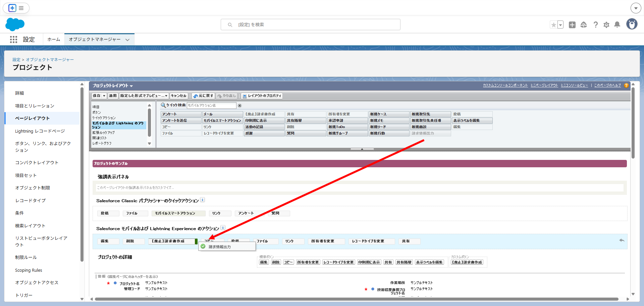Click the revert arrow in Lightning actions section
This screenshot has width=644, height=306.
(x=622, y=240)
